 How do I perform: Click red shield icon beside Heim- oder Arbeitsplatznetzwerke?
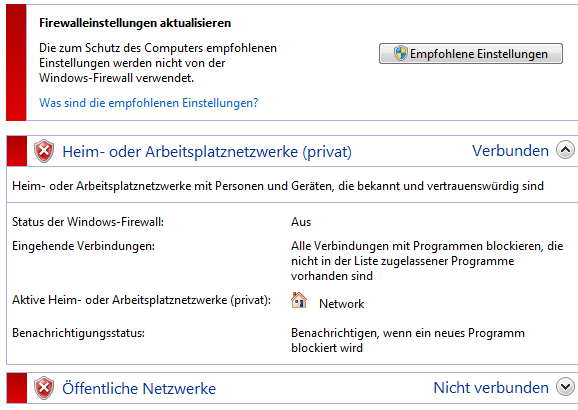(x=44, y=151)
